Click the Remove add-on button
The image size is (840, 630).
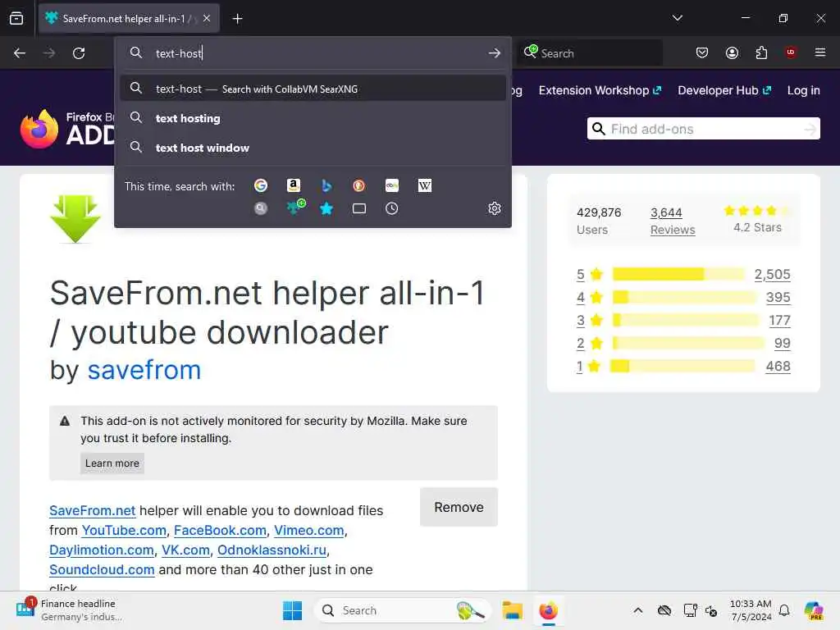[x=459, y=507]
